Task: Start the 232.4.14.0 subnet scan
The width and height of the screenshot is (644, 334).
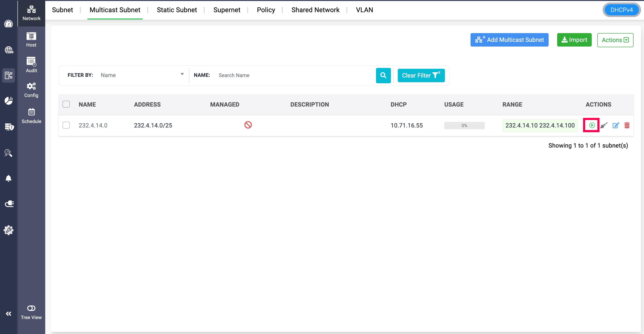Action: click(x=592, y=125)
